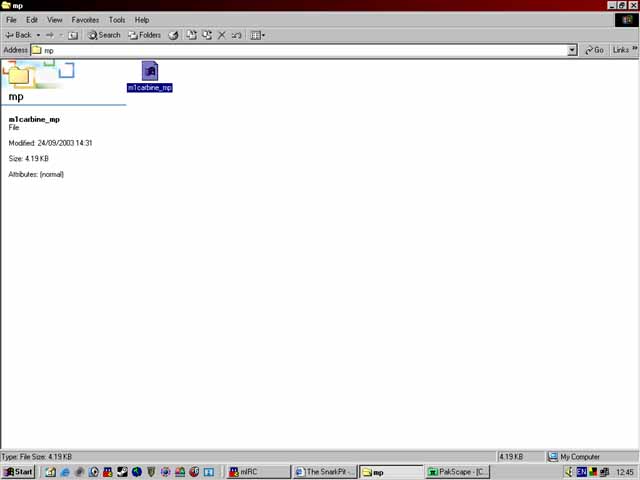
Task: Click the Start button
Action: click(18, 472)
